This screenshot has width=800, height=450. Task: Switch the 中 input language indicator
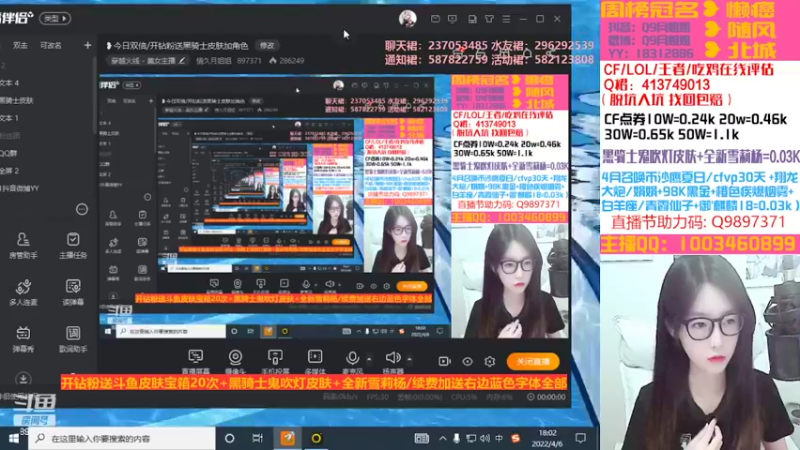pos(499,438)
